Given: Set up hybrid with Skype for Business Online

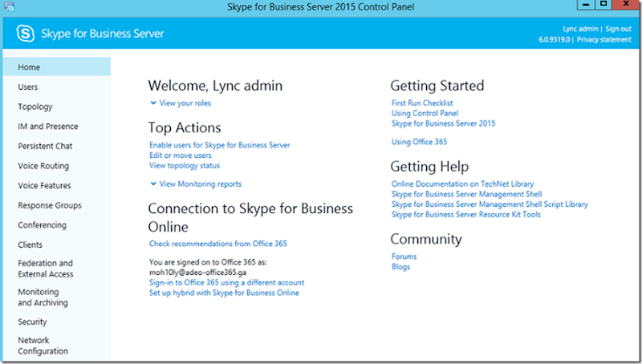Looking at the screenshot, I should click(x=224, y=293).
